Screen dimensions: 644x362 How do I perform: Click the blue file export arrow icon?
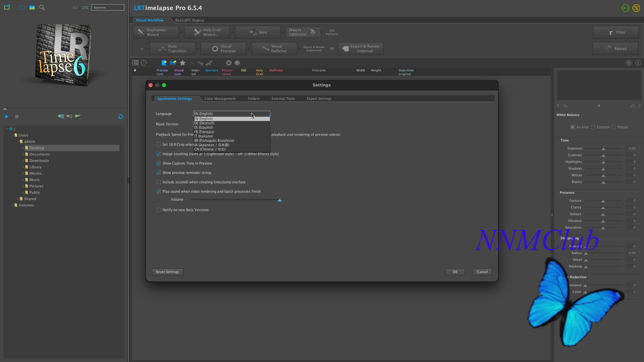pos(164,63)
